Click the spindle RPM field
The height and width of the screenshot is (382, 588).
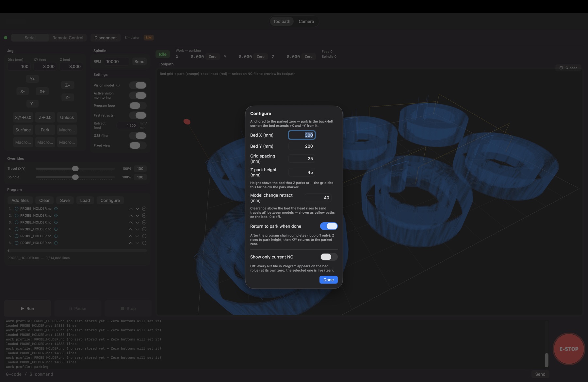(x=117, y=61)
